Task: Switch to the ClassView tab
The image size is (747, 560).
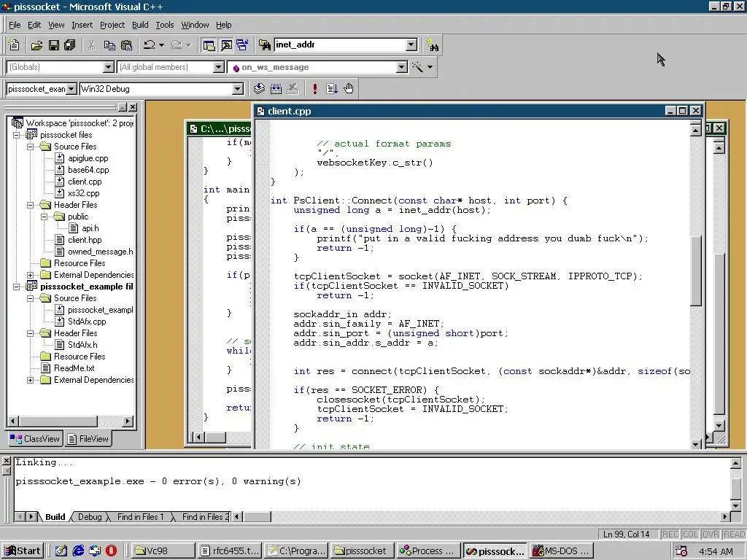Action: click(35, 439)
